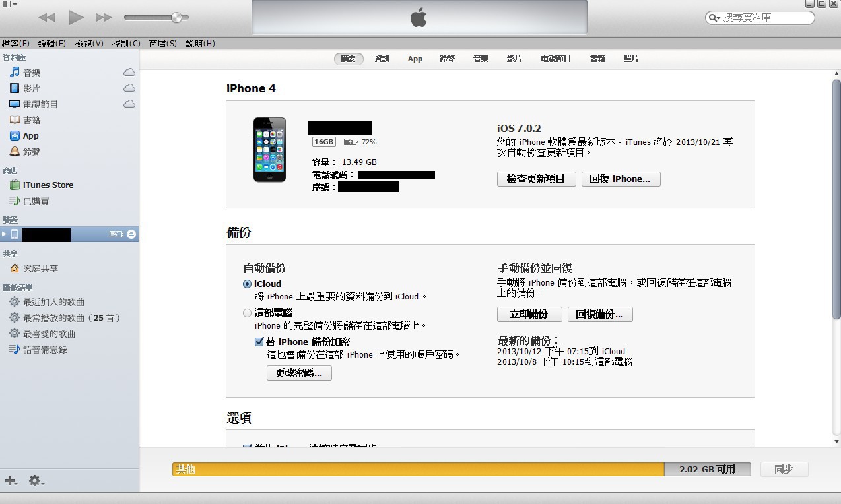Select 這部電腦 backup option

click(x=247, y=313)
